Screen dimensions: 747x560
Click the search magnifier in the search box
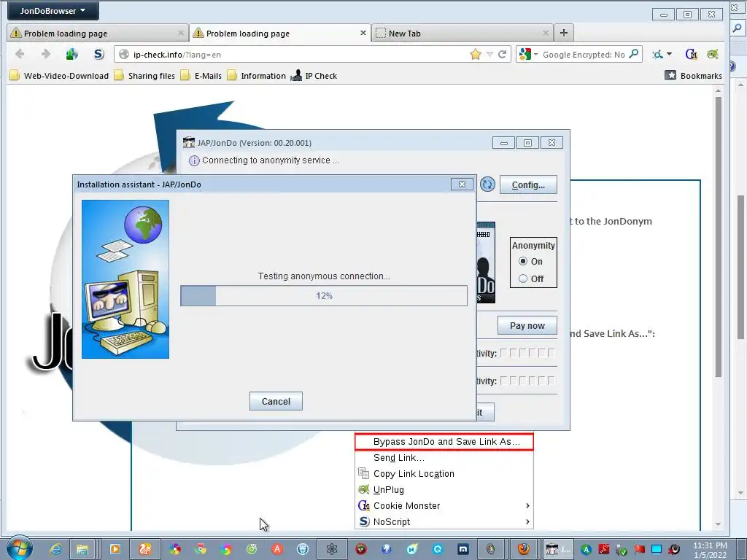[x=634, y=54]
